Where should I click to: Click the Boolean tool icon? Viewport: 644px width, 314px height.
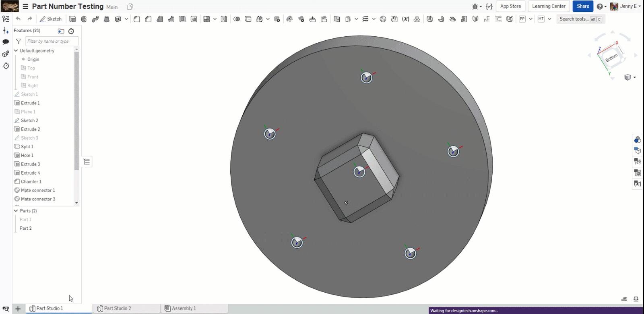click(x=237, y=19)
